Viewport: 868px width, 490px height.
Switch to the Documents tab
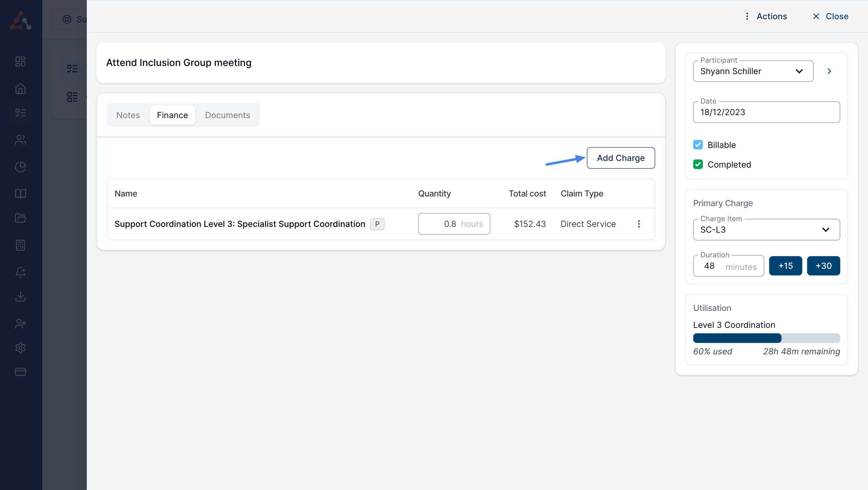point(228,115)
